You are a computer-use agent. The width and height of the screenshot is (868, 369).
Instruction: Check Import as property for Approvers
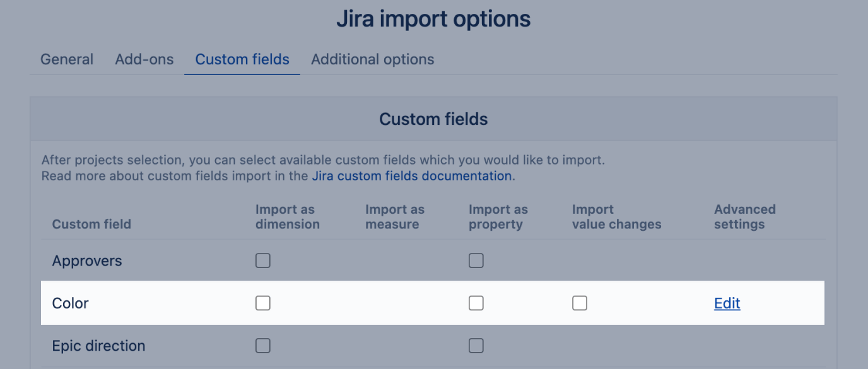[476, 261]
